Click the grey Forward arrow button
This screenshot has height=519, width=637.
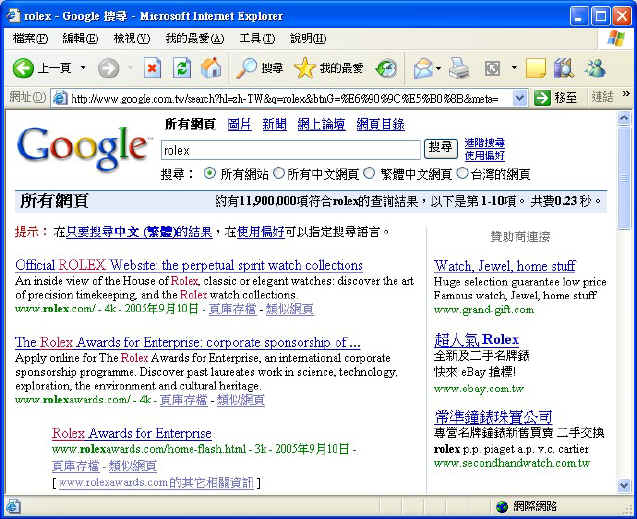tap(108, 68)
